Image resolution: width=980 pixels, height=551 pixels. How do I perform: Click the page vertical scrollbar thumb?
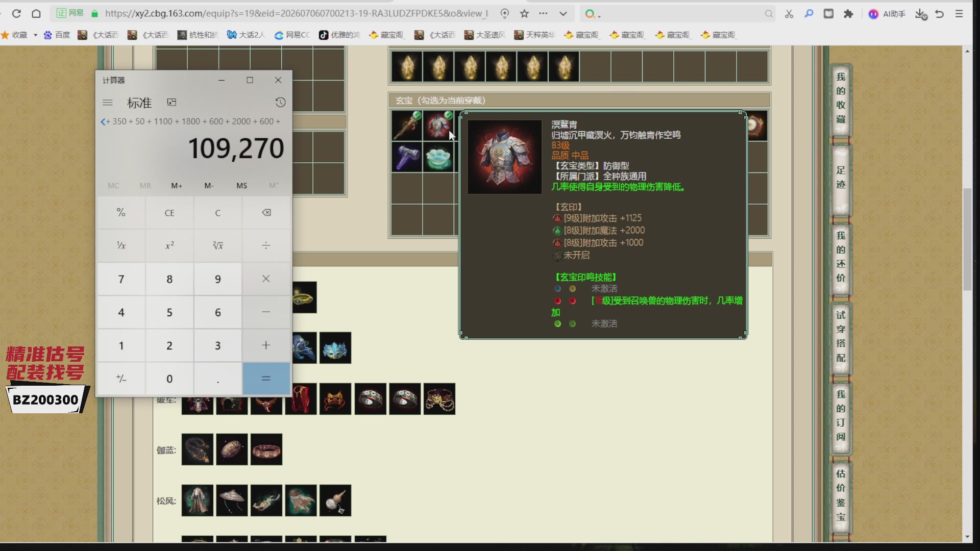(x=967, y=239)
